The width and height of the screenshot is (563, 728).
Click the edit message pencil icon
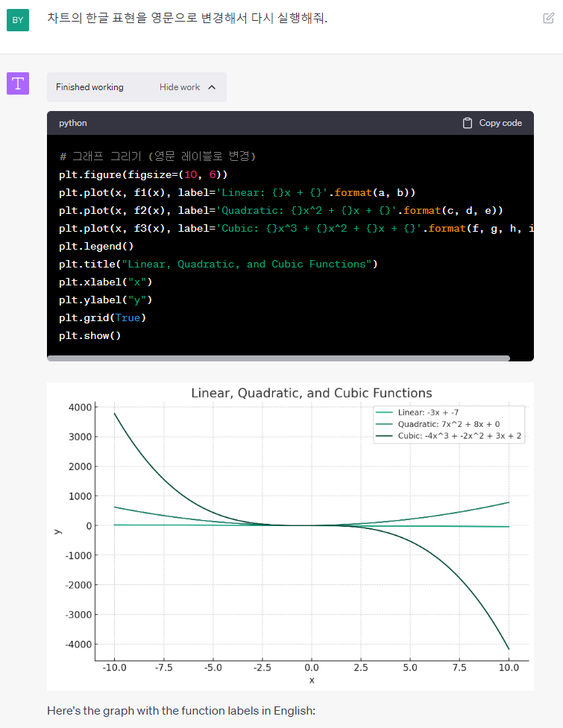coord(548,18)
